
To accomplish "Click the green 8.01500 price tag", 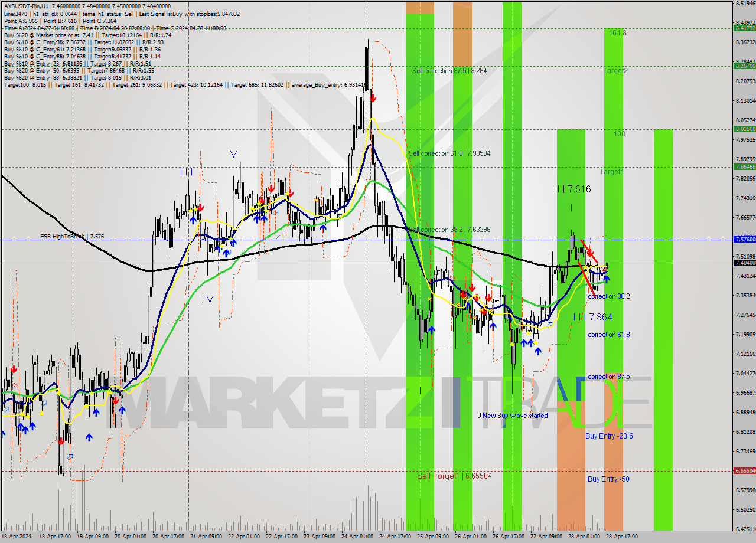I will [745, 129].
